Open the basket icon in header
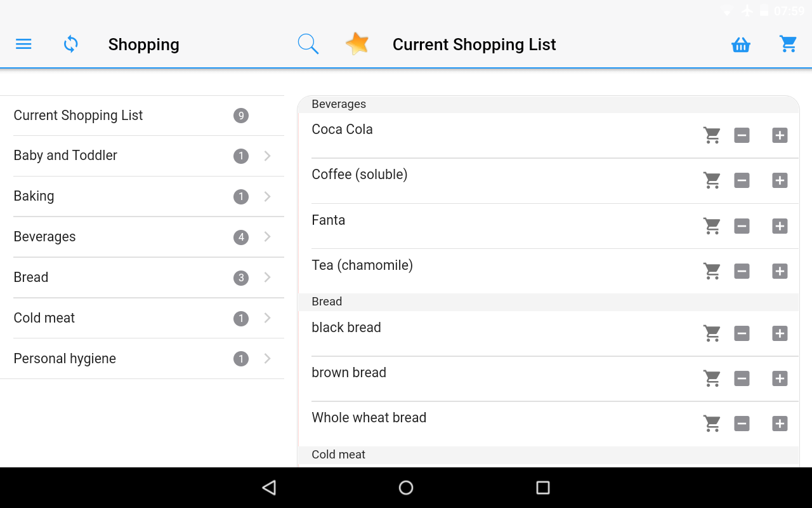Viewport: 812px width, 508px height. [741, 44]
